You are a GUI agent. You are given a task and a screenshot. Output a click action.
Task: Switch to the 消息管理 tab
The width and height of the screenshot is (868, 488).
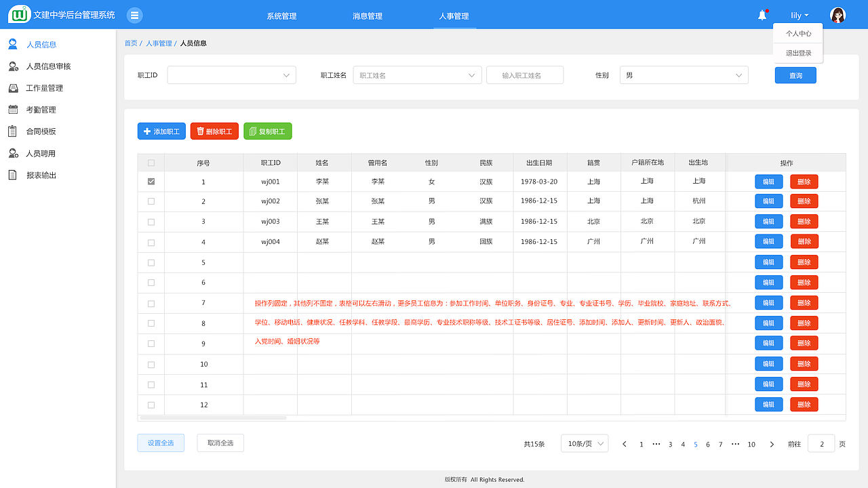[x=368, y=16]
